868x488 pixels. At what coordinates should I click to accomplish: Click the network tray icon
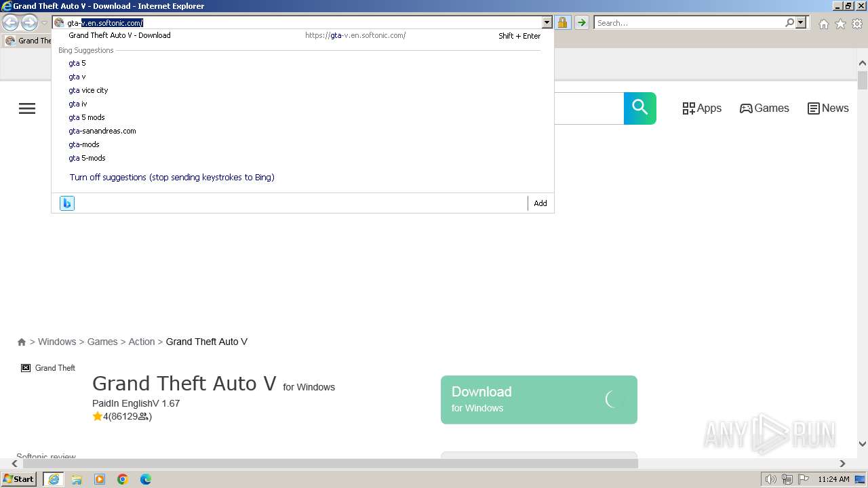[x=787, y=479]
